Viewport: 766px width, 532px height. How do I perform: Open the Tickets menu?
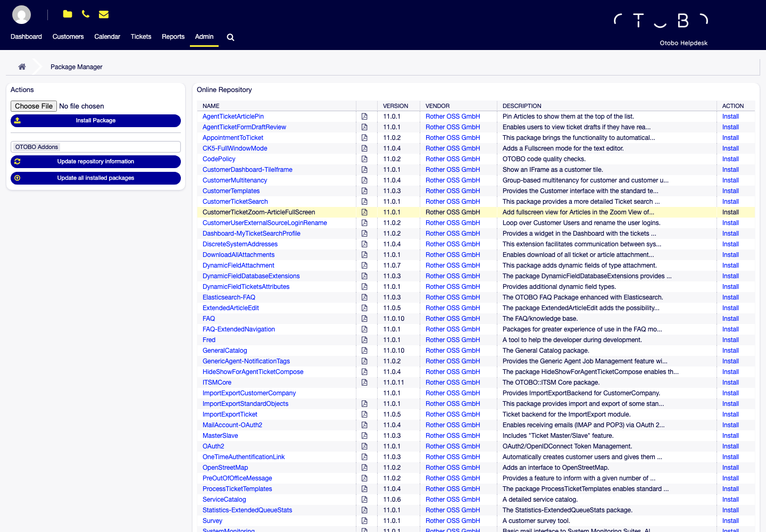click(x=141, y=37)
